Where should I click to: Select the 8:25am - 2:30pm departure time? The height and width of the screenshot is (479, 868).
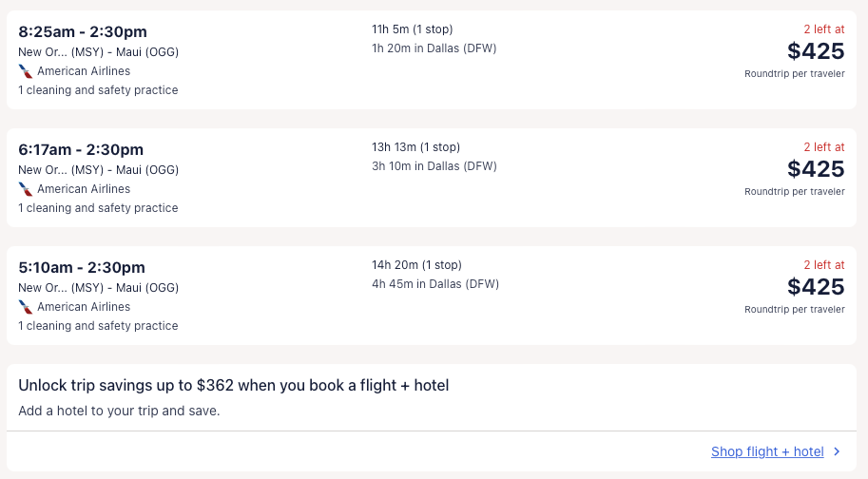(x=83, y=32)
